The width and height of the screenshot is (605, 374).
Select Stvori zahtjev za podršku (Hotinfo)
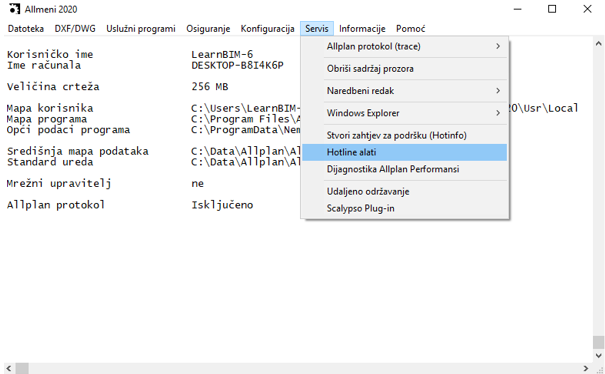click(x=405, y=135)
